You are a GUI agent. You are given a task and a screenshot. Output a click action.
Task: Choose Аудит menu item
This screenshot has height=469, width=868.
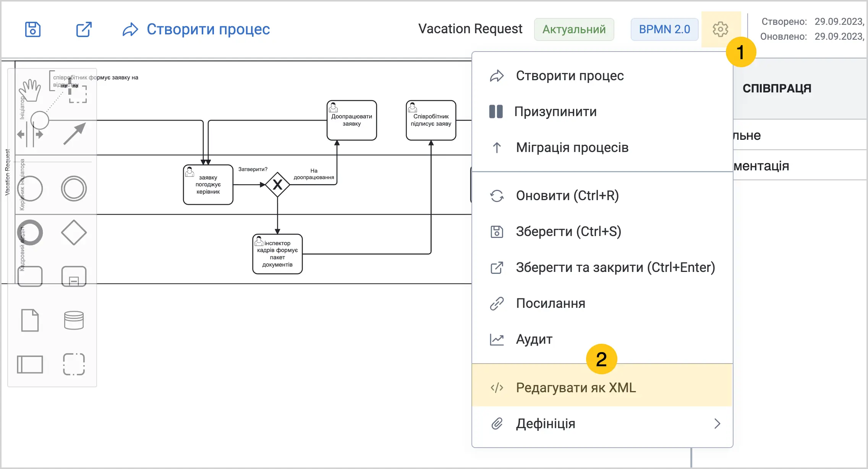pos(602,339)
